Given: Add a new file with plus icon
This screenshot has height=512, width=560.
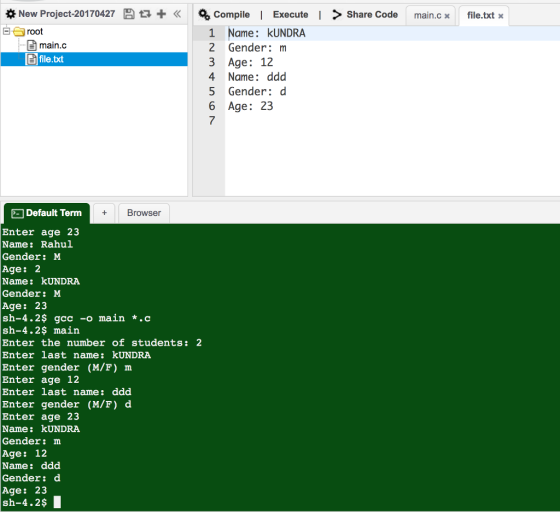Looking at the screenshot, I should [161, 14].
